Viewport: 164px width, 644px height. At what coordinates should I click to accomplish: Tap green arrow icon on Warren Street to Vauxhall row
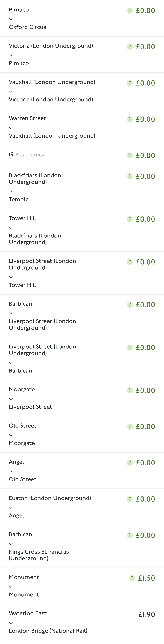tap(130, 119)
